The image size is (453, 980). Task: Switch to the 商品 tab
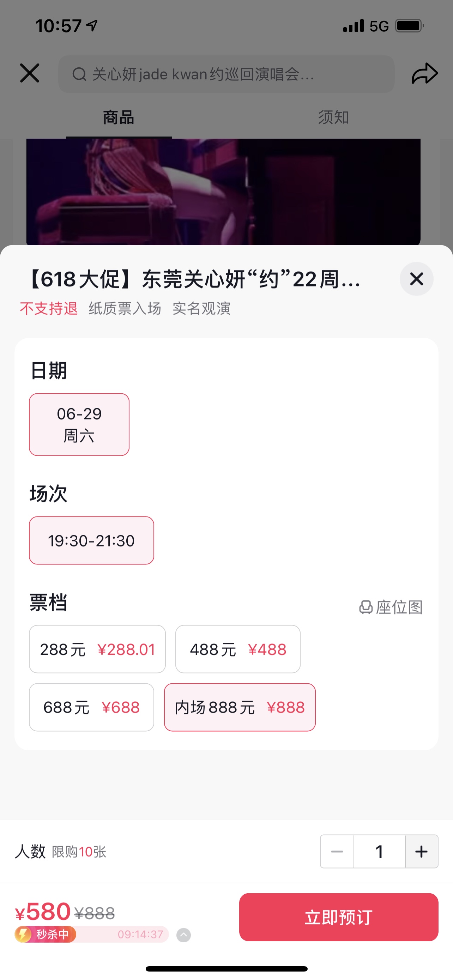coord(119,117)
